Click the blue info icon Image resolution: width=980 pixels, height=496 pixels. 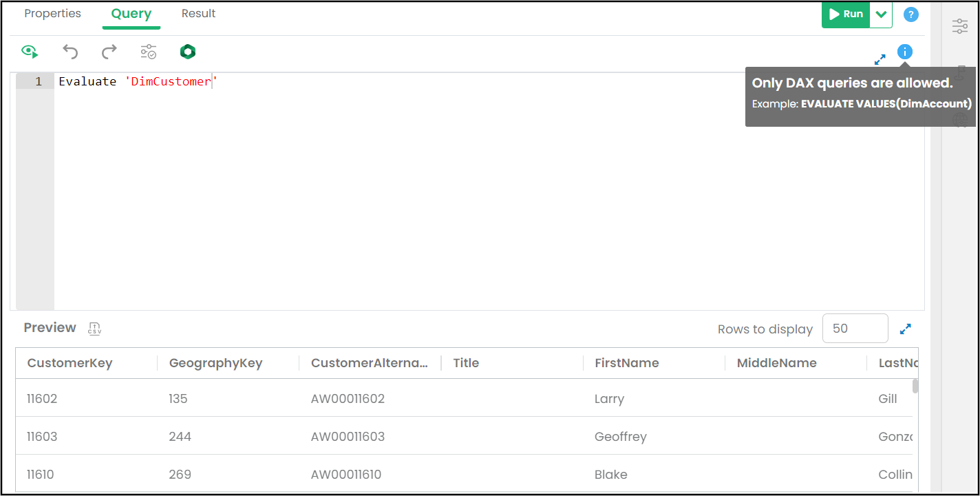tap(904, 52)
